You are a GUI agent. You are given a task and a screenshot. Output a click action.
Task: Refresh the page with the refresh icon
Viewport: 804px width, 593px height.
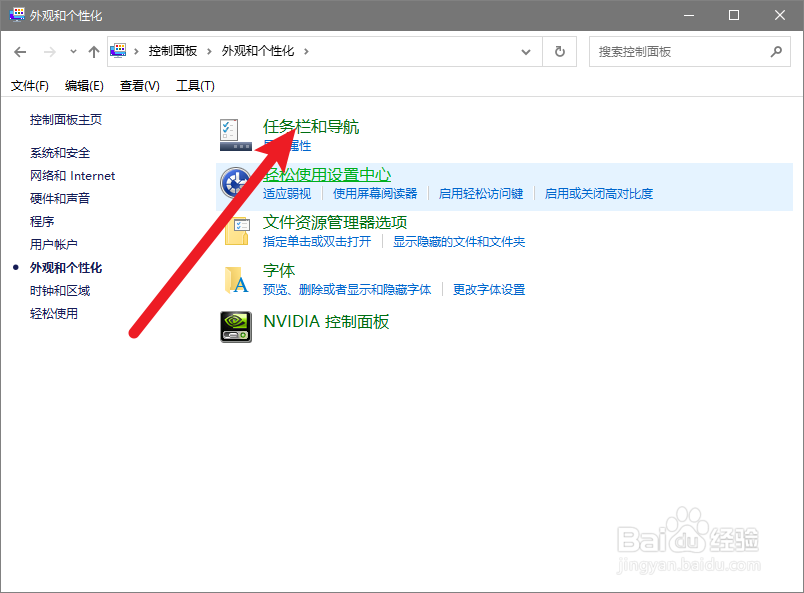click(559, 51)
